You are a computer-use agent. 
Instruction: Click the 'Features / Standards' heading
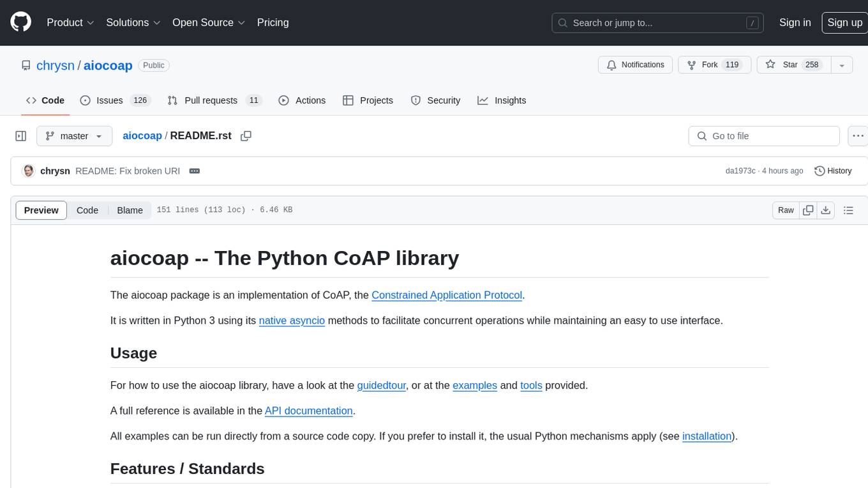(x=188, y=469)
